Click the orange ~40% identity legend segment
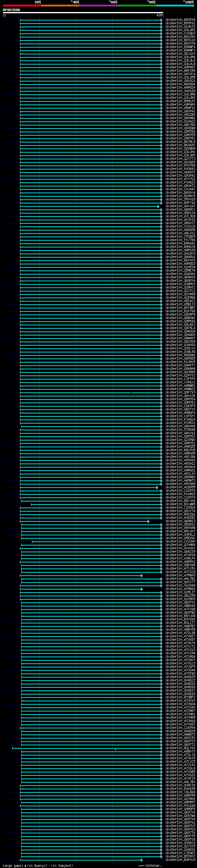The width and height of the screenshot is (197, 868). (x=60, y=6)
